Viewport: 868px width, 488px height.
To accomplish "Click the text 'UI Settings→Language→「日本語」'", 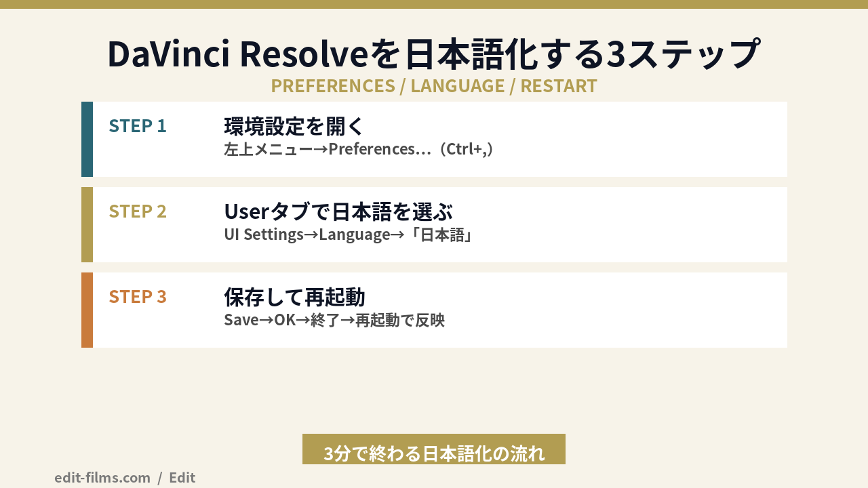I will [x=350, y=235].
